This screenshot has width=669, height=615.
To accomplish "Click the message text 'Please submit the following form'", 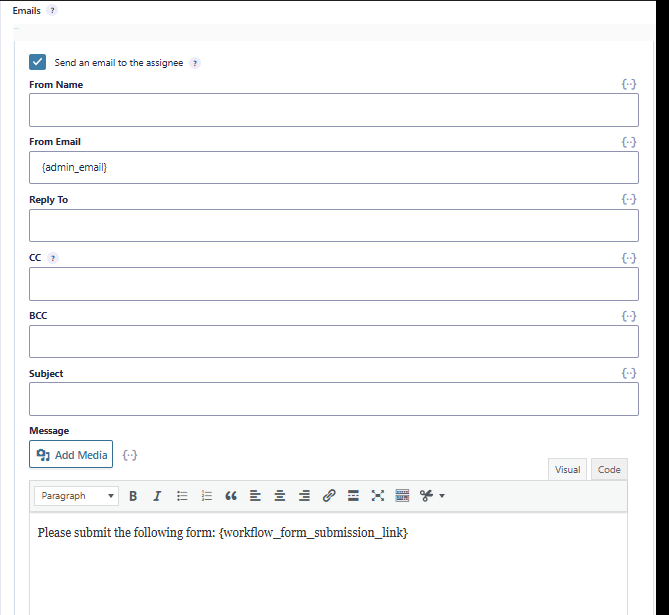I will [126, 533].
